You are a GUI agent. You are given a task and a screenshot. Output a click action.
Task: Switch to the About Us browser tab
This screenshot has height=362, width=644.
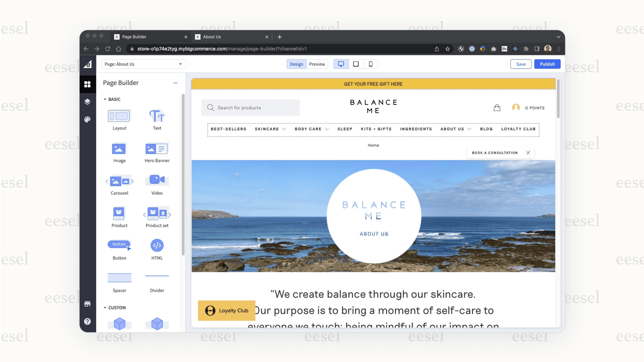coord(211,37)
